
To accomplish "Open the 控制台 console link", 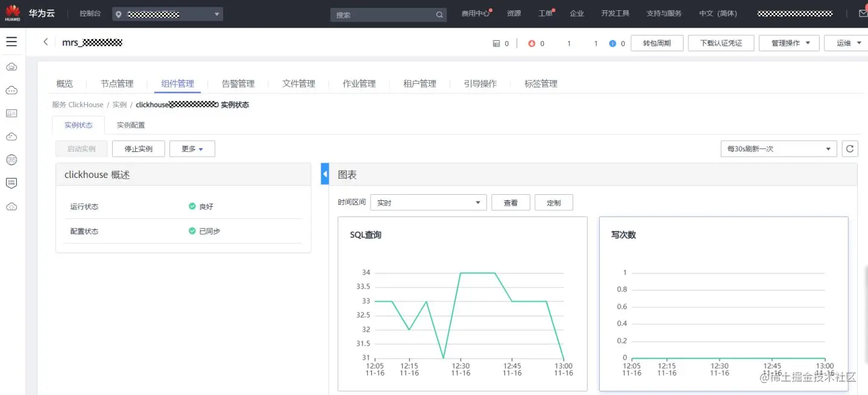I will click(x=90, y=13).
